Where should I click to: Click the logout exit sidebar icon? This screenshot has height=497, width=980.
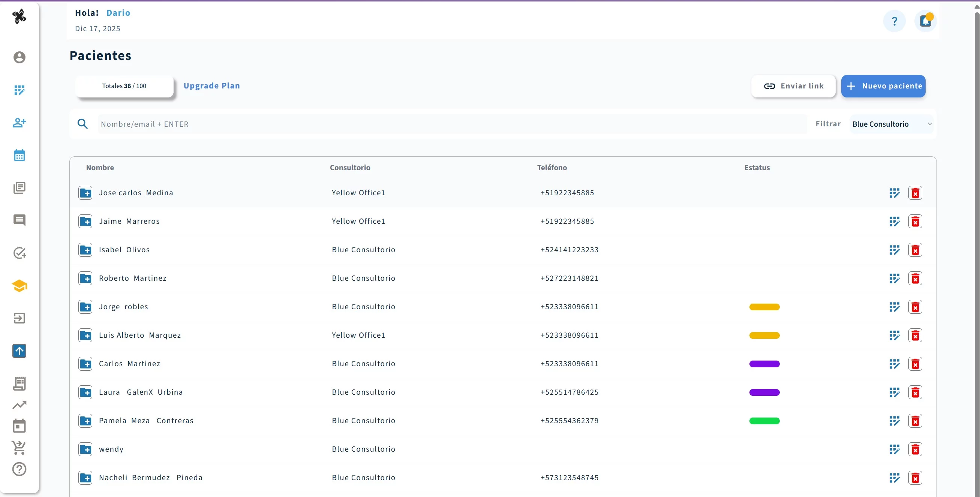[19, 318]
